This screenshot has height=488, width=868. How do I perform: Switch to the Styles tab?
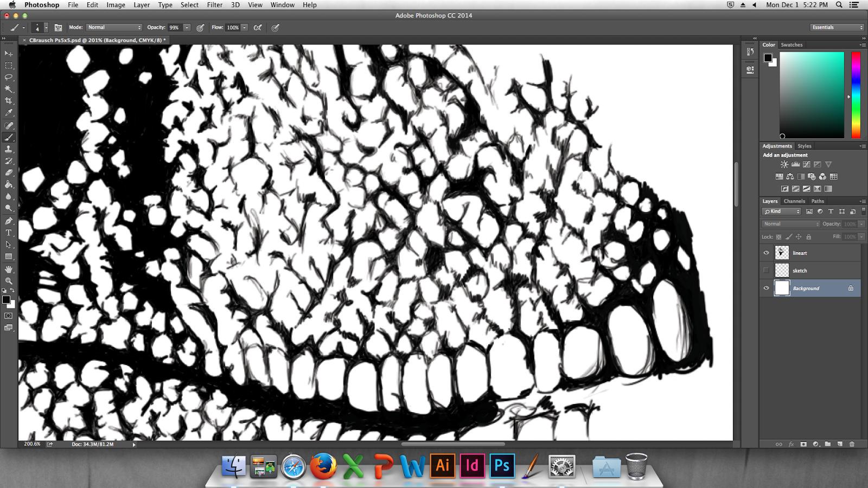[805, 146]
